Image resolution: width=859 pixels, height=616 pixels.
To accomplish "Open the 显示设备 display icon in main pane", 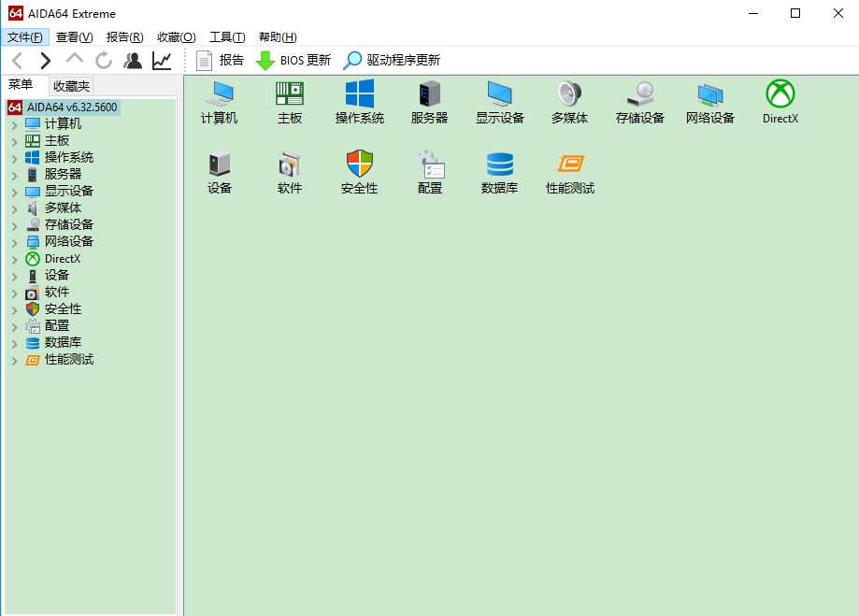I will coord(500,103).
